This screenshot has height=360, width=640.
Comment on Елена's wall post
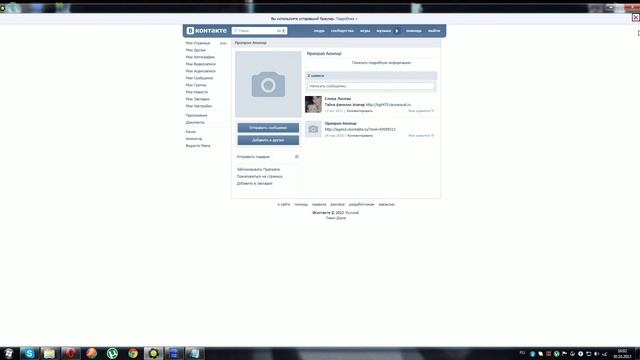(360, 111)
